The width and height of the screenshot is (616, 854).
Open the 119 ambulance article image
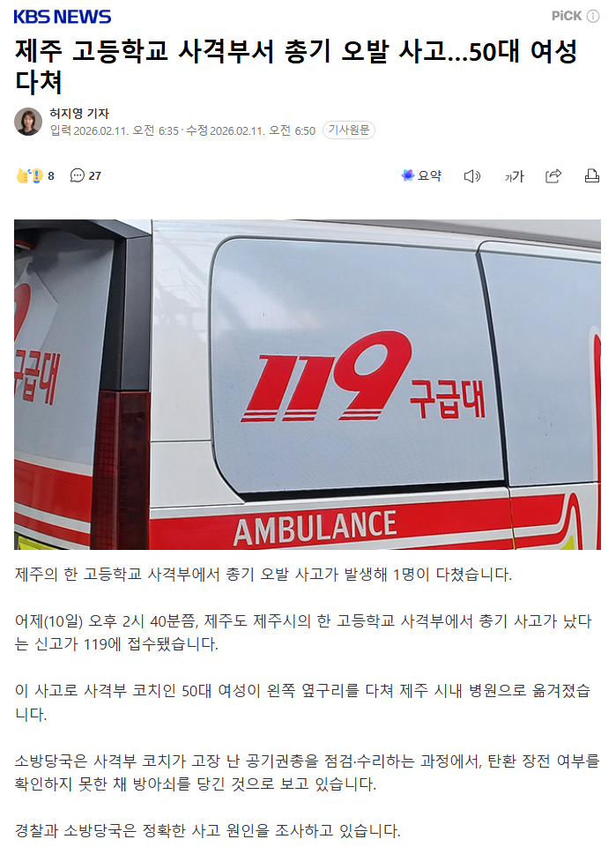click(308, 384)
